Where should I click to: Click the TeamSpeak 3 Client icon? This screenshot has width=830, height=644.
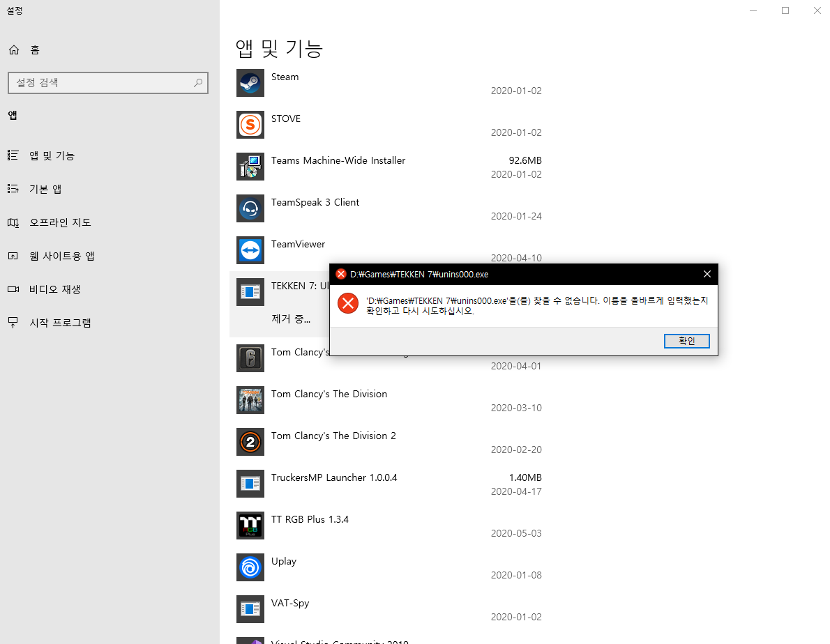point(250,208)
